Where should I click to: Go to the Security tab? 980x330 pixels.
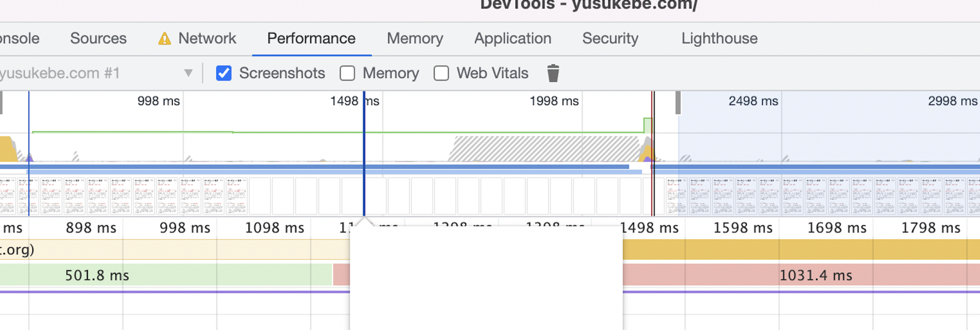pos(610,39)
